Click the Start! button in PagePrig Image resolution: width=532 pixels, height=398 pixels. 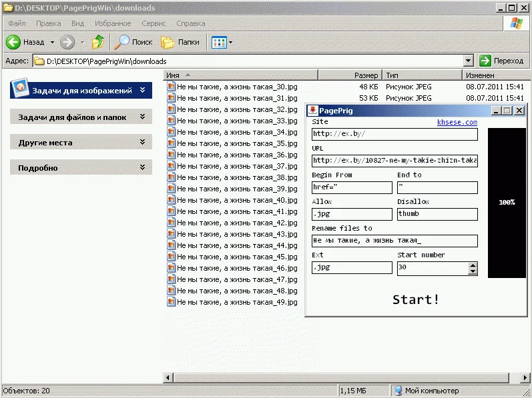[x=416, y=299]
